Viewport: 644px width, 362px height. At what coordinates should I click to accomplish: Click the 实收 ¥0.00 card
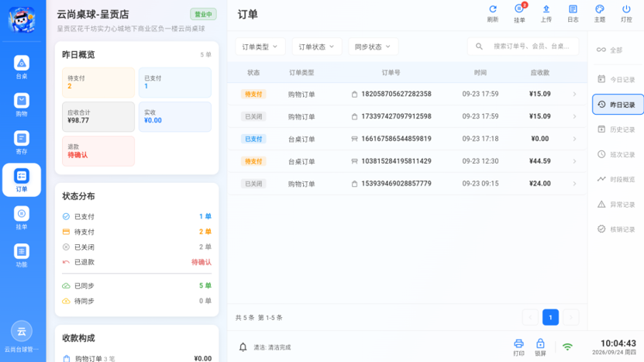(175, 117)
